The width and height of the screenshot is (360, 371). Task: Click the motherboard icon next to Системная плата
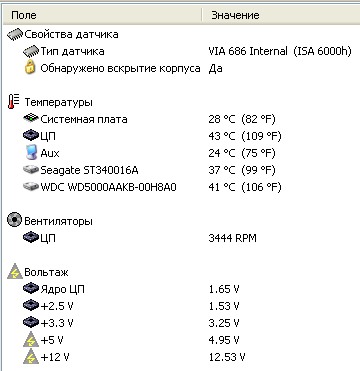[31, 119]
